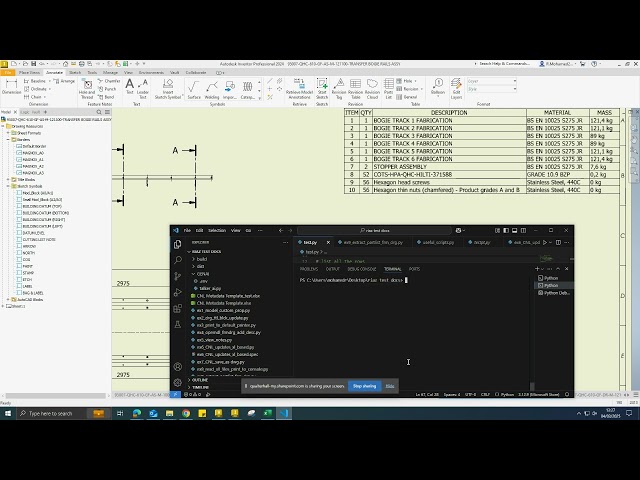Select the Balloon tool
Image resolution: width=640 pixels, height=480 pixels.
438,86
